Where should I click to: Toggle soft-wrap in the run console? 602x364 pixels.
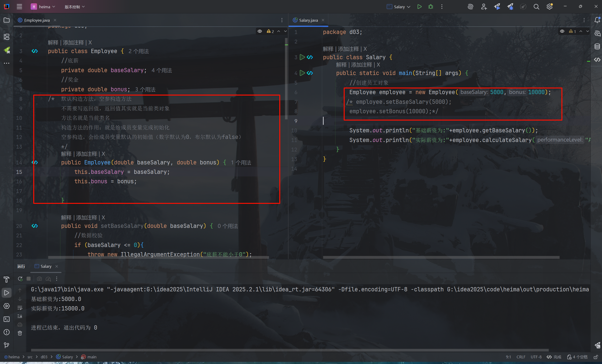pyautogui.click(x=20, y=308)
